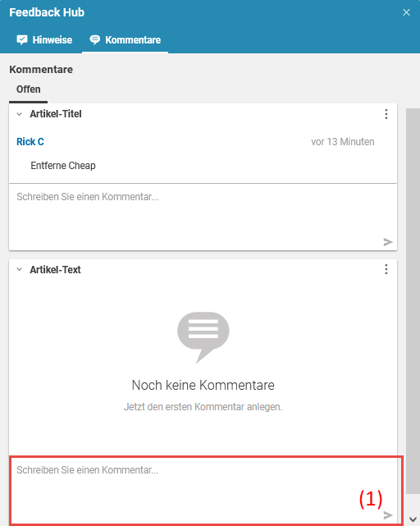
Task: Click the timestamp 'vor 13 Minuten'
Action: pyautogui.click(x=343, y=142)
